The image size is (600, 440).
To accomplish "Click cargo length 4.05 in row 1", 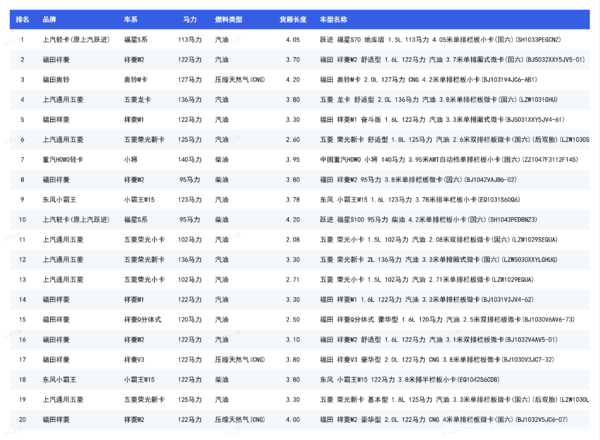I will (x=292, y=39).
